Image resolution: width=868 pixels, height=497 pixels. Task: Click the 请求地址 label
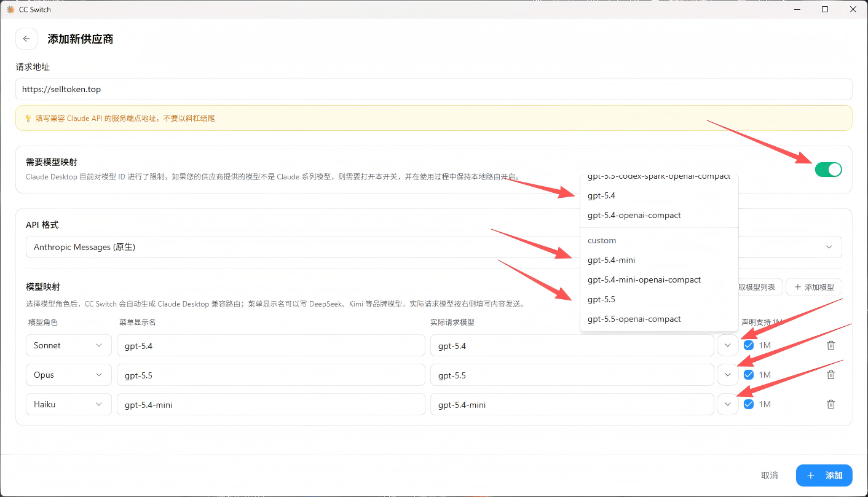33,66
